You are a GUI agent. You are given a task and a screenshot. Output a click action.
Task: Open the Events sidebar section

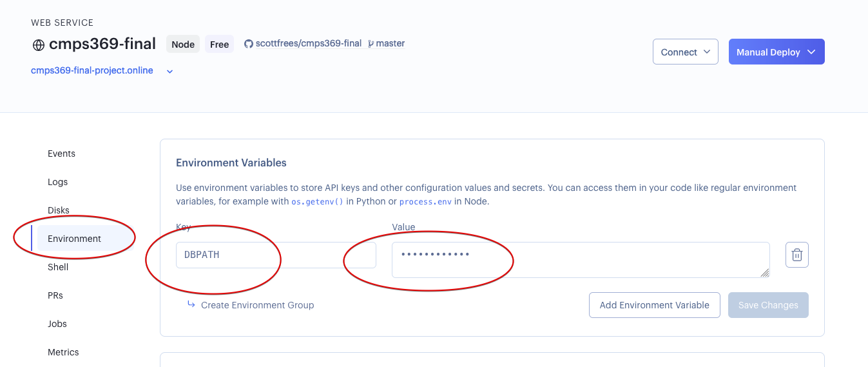[x=61, y=154]
